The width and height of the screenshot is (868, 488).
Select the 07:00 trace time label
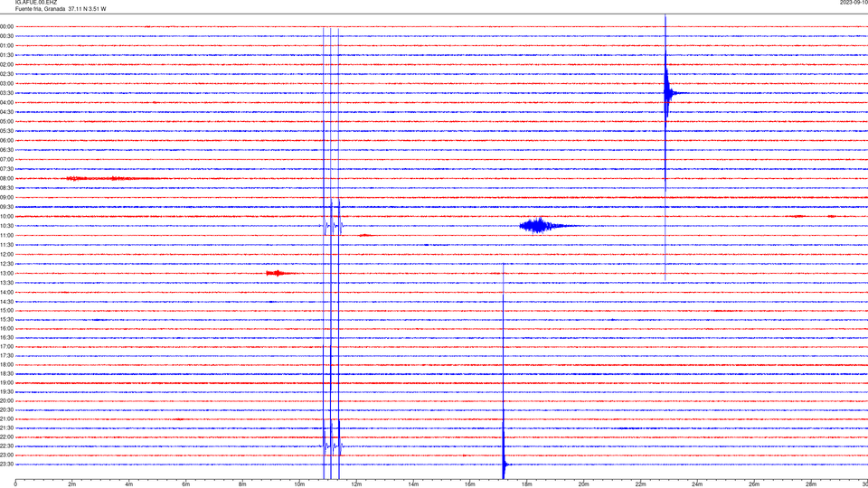[x=6, y=159]
